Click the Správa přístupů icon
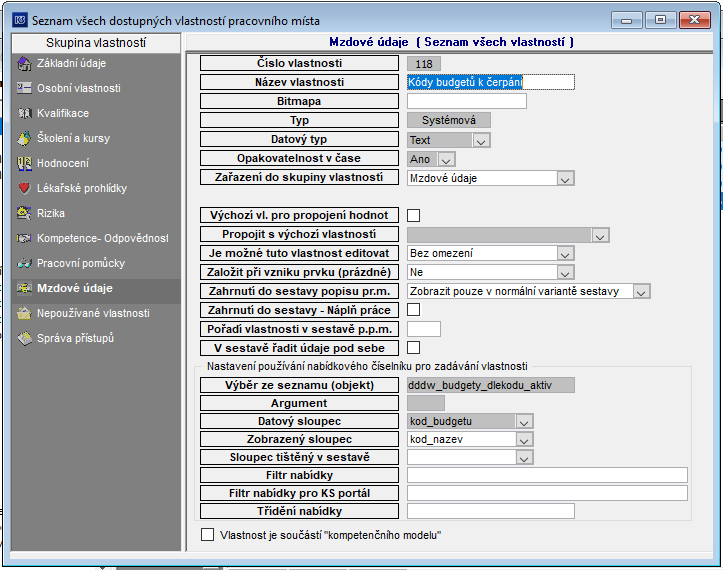 [24, 338]
